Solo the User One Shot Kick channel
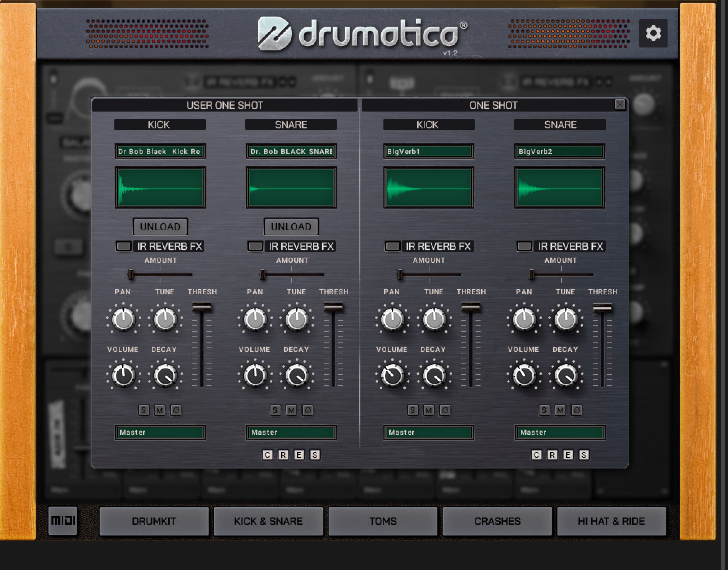This screenshot has height=570, width=728. coord(144,410)
